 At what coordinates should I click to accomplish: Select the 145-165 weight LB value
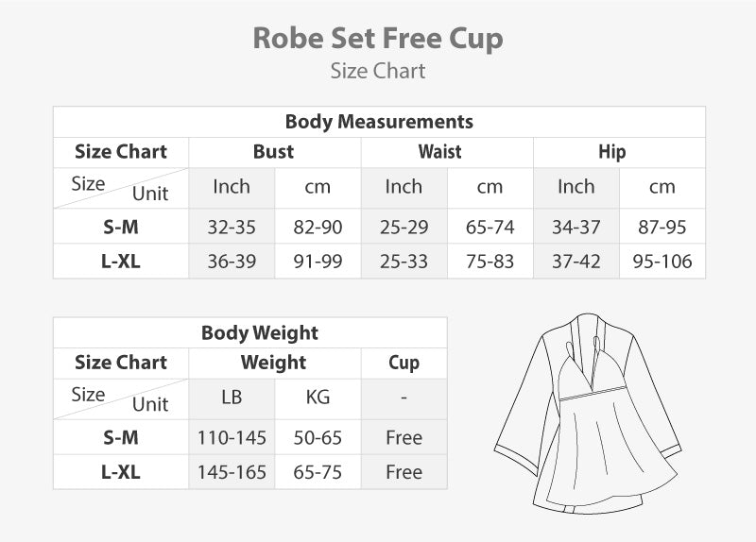click(x=232, y=472)
